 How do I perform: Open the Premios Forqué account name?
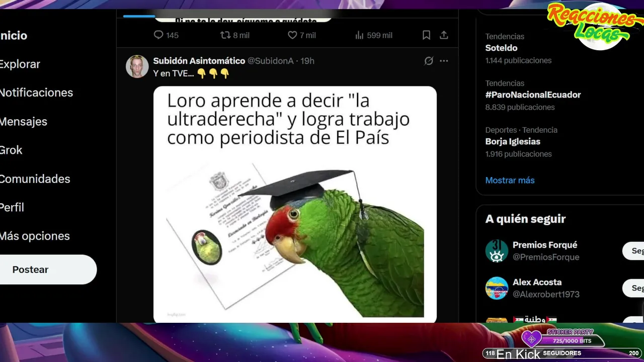click(x=545, y=245)
